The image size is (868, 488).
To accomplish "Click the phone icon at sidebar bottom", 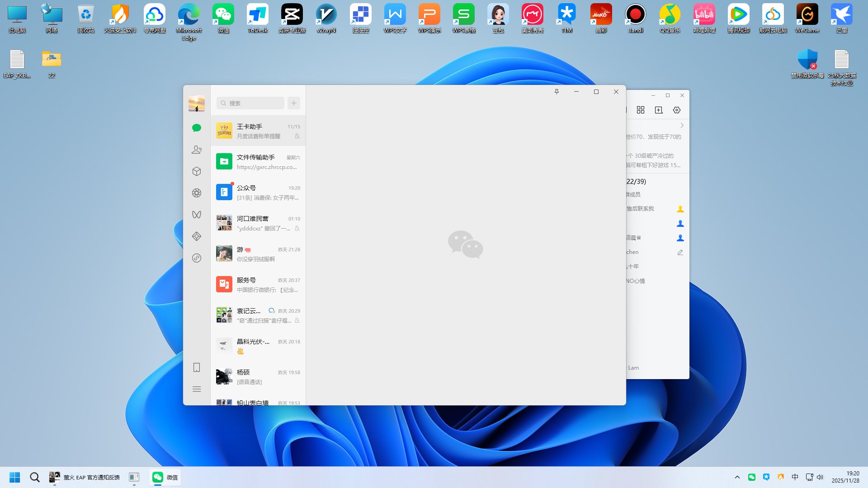I will [x=196, y=367].
